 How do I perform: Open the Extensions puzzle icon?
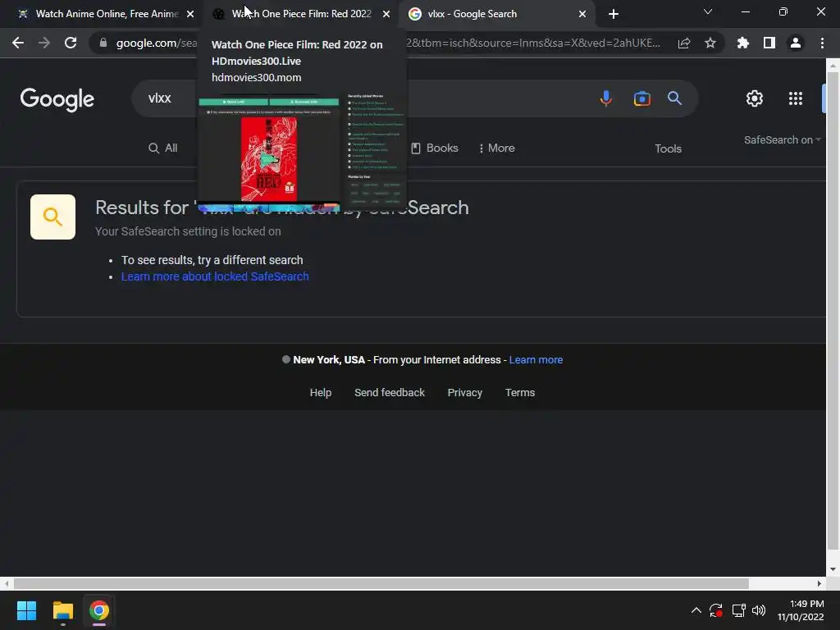coord(742,43)
